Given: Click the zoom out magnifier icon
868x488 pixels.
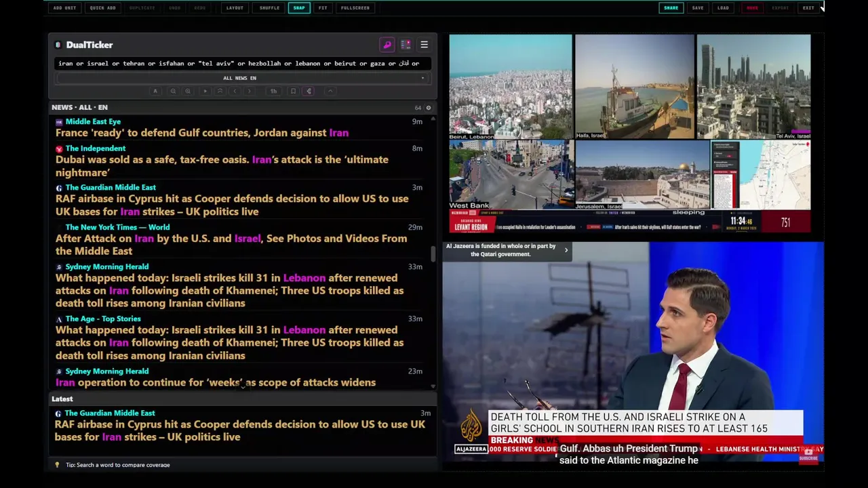Looking at the screenshot, I should point(173,91).
